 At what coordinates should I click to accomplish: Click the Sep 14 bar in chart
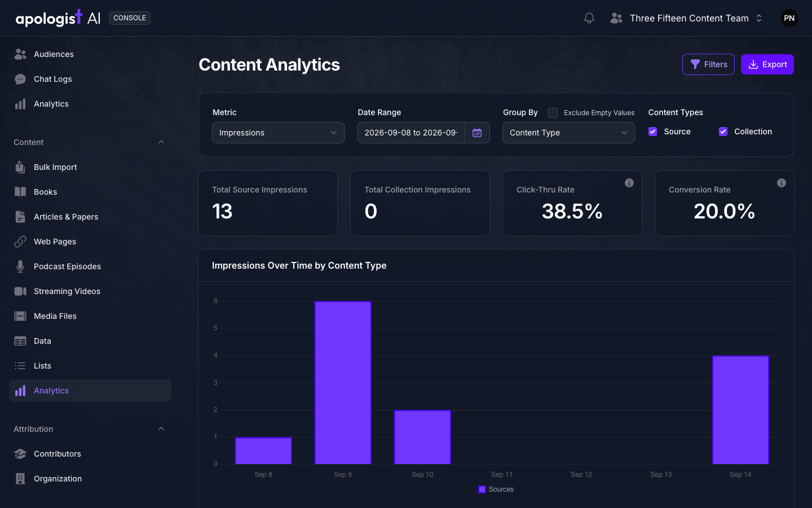740,410
